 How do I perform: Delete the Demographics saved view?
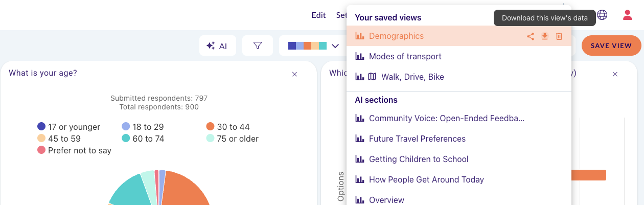click(x=559, y=36)
